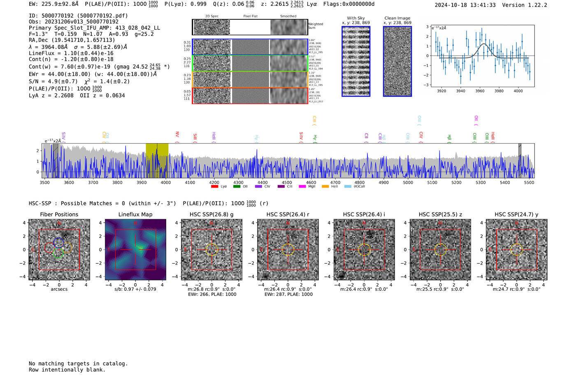The width and height of the screenshot is (576, 392).
Task: Click the green fiber circle in Fiber Positions
Action: click(58, 253)
